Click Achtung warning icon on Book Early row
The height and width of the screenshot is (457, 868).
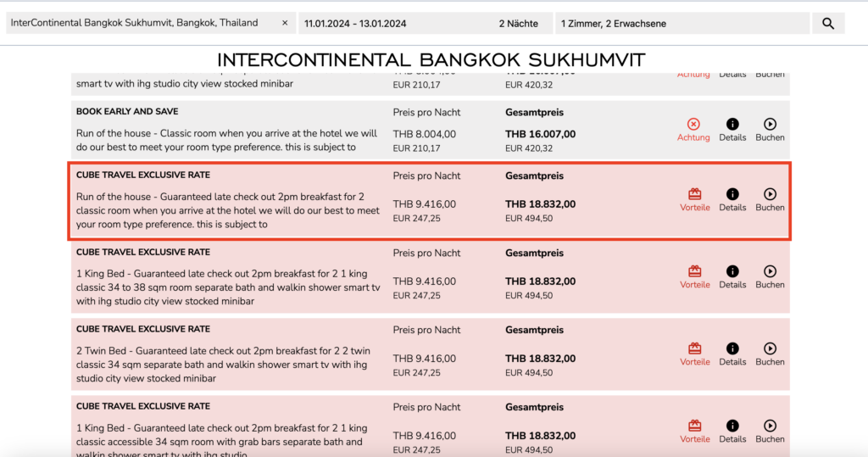click(x=693, y=125)
